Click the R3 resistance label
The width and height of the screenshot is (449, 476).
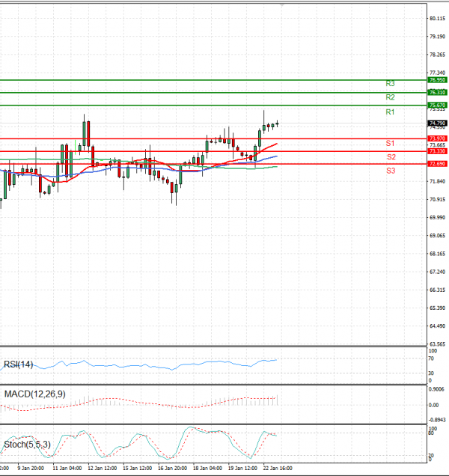390,83
